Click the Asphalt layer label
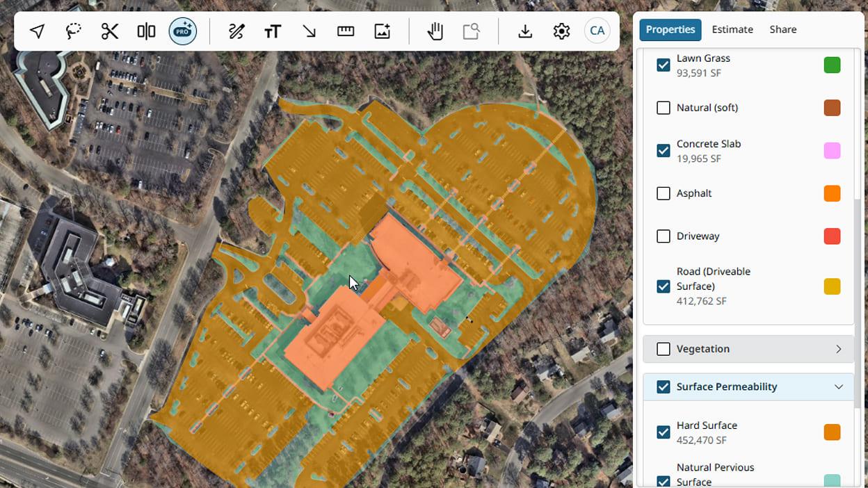The height and width of the screenshot is (488, 868). tap(694, 193)
